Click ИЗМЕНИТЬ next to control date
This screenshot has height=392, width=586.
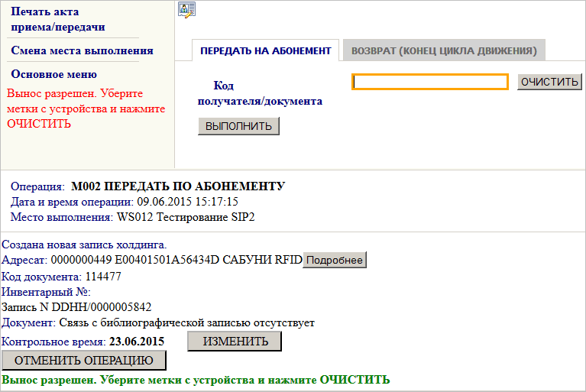pyautogui.click(x=234, y=342)
